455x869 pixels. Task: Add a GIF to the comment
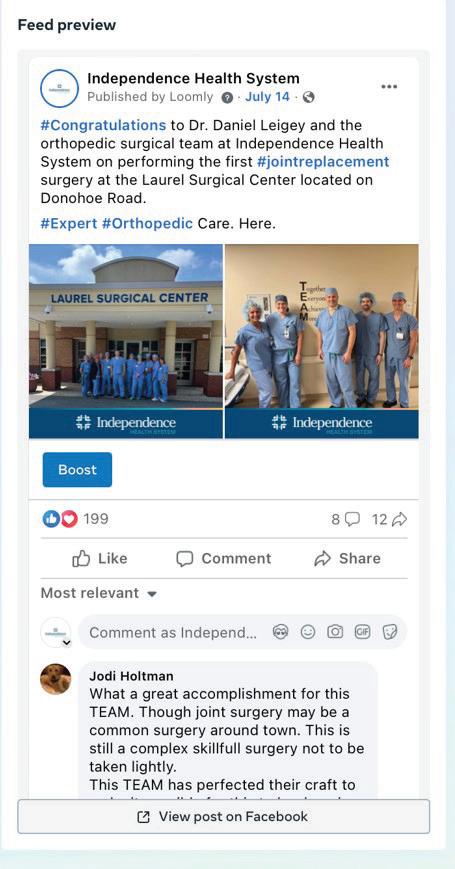(x=362, y=632)
